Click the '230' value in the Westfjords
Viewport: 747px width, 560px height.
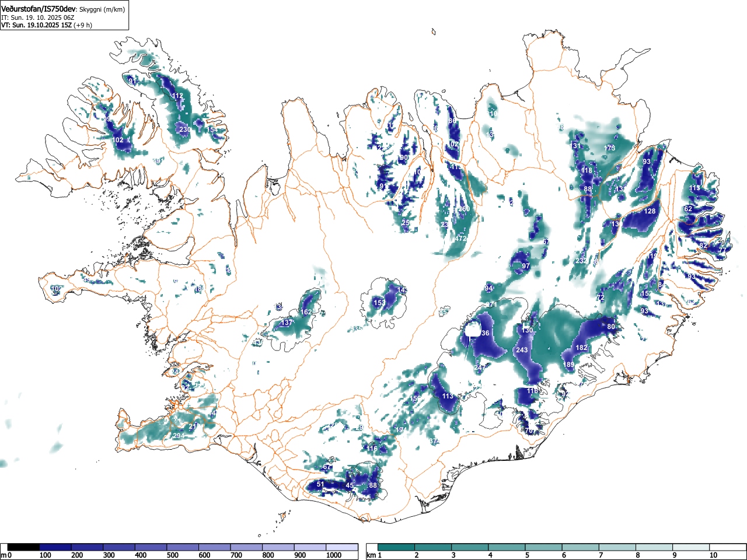[x=184, y=129]
